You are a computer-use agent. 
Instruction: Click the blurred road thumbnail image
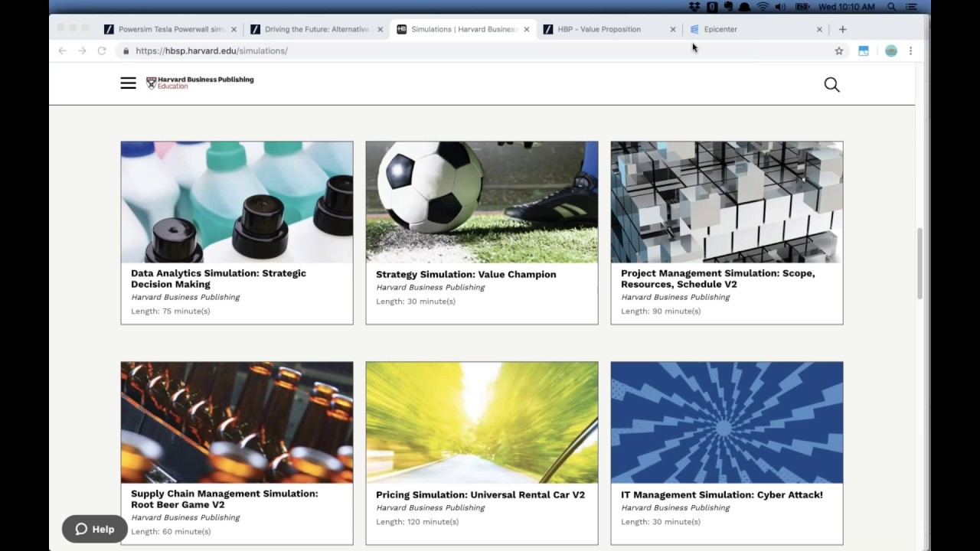tap(482, 422)
